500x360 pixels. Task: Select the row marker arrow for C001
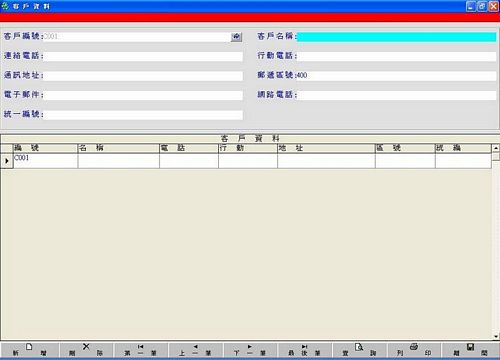[x=7, y=161]
